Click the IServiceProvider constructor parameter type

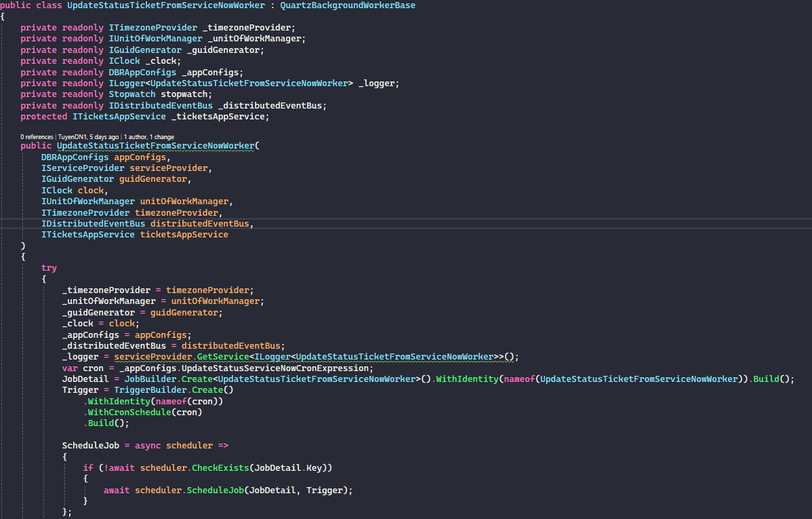pos(83,168)
